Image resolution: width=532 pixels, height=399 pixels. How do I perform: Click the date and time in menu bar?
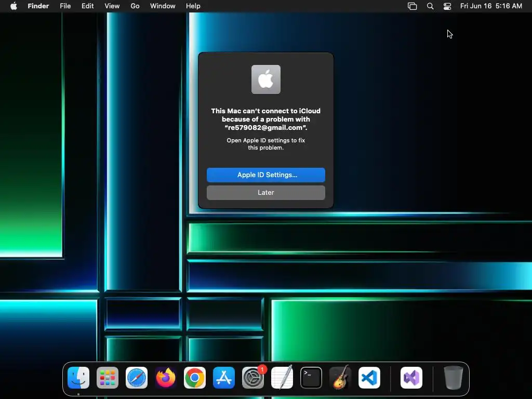[x=491, y=6]
